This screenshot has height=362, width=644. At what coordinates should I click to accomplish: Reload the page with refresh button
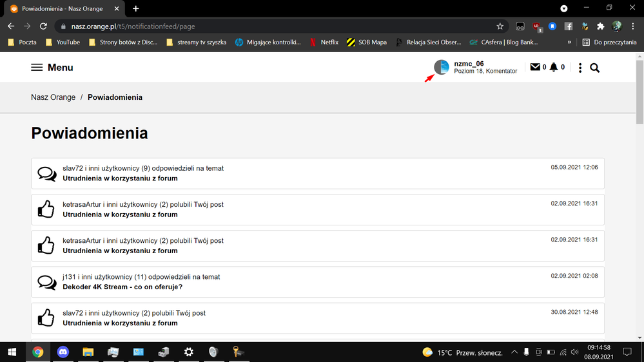43,26
